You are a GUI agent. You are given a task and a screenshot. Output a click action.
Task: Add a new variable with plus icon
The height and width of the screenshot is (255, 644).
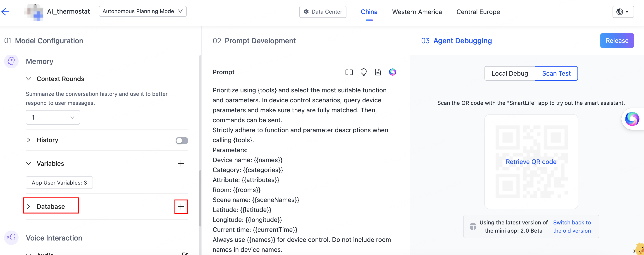[181, 164]
